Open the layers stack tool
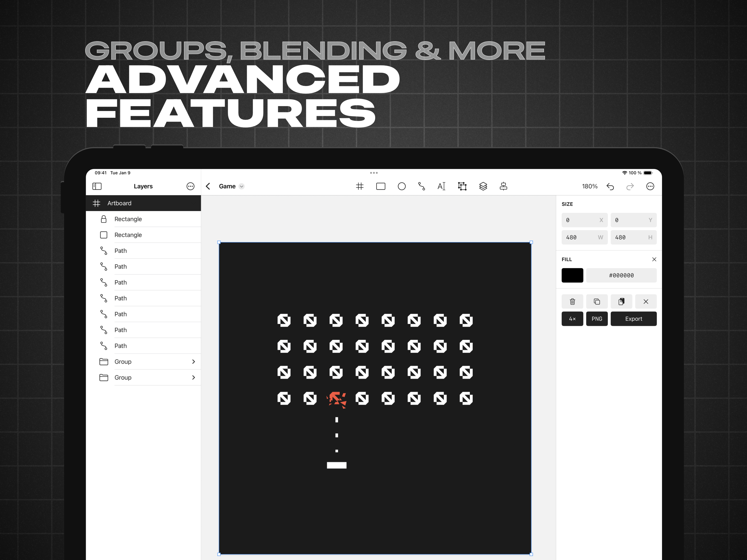The image size is (747, 560). pos(483,186)
